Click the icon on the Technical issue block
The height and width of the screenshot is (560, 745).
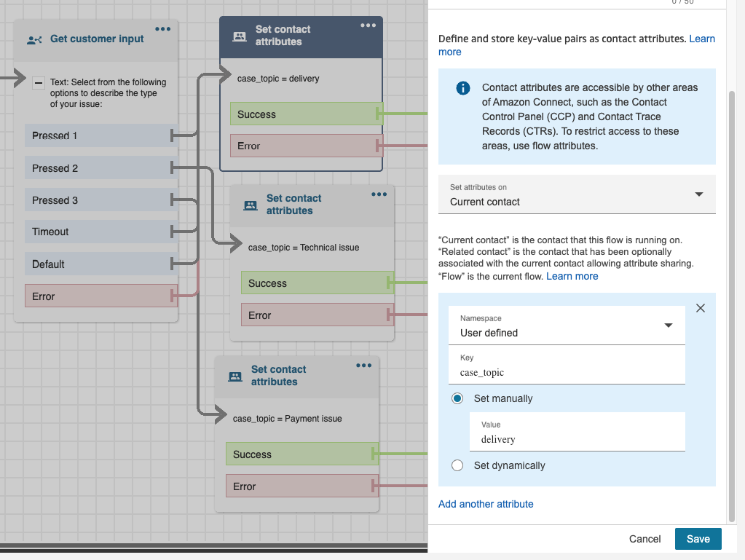[x=251, y=205]
